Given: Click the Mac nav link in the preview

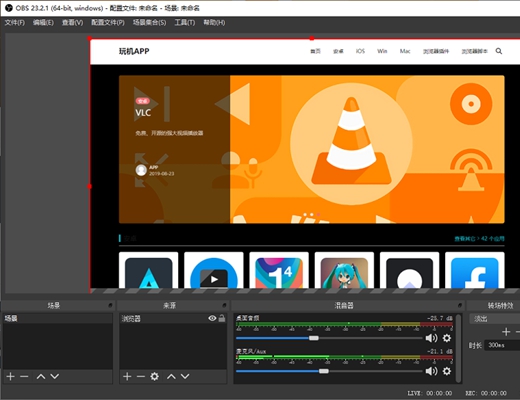Looking at the screenshot, I should [x=405, y=51].
